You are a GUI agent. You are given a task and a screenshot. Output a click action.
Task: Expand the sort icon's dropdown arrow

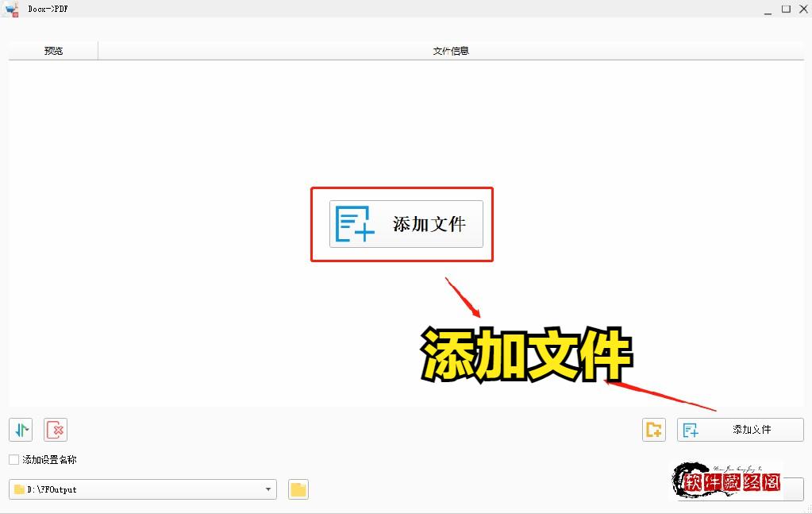pos(29,434)
